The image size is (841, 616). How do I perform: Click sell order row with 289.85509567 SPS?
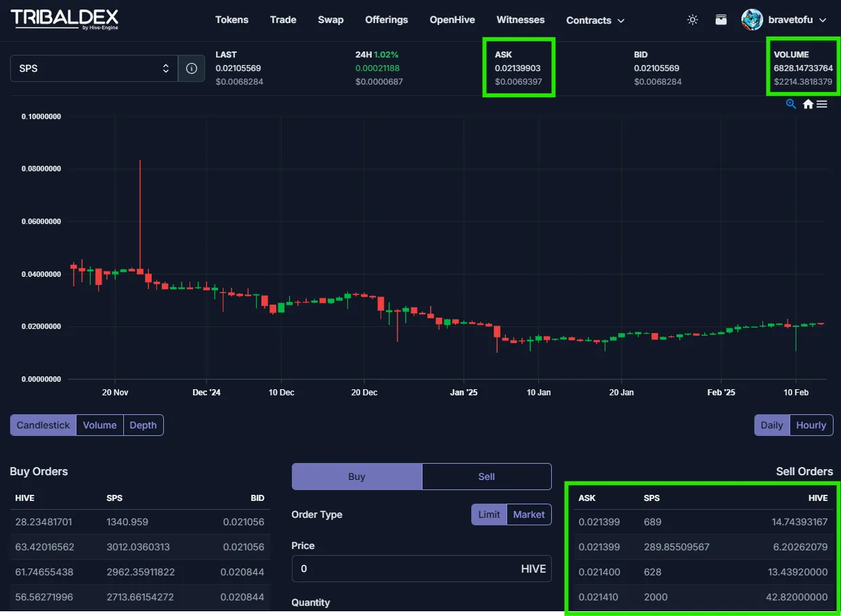coord(703,547)
